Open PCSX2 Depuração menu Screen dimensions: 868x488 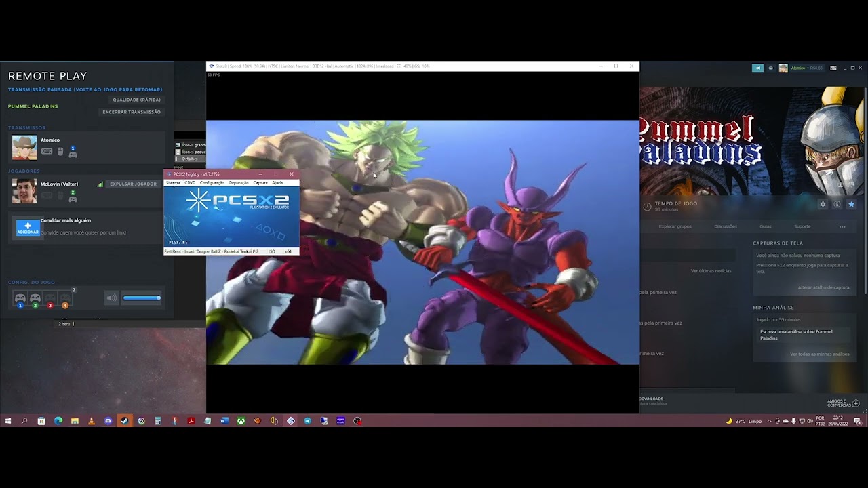click(x=239, y=183)
